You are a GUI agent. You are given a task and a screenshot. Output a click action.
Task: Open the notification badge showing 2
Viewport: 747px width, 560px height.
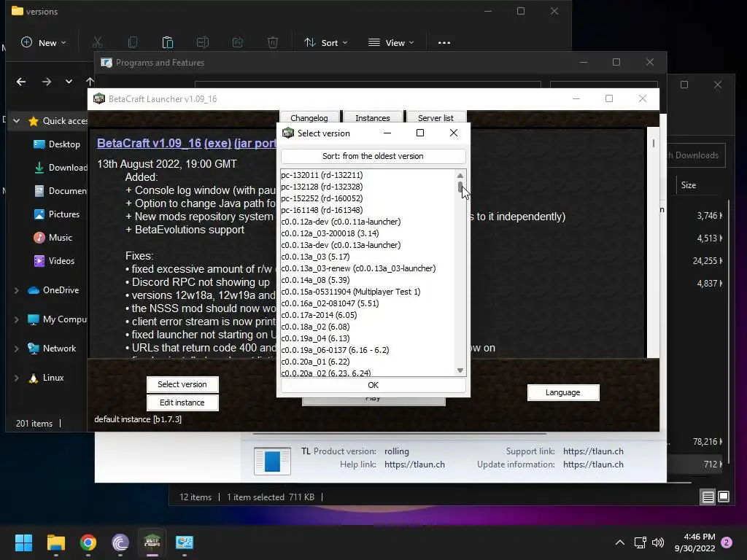[727, 542]
